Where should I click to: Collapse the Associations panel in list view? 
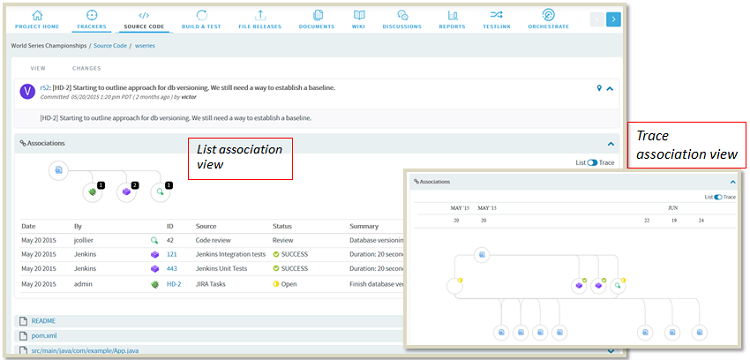point(610,144)
